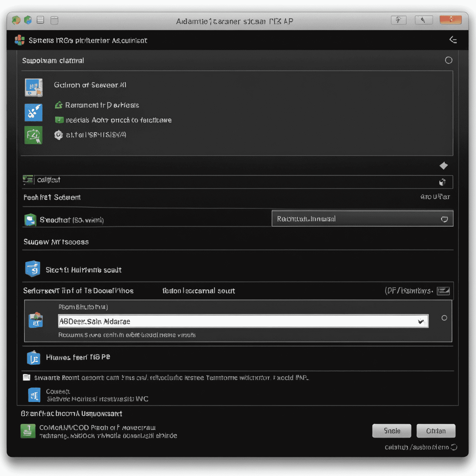476x476 pixels.
Task: Click the blue shield icon beside 'Siecht Huirivnts'
Action: coord(33,269)
